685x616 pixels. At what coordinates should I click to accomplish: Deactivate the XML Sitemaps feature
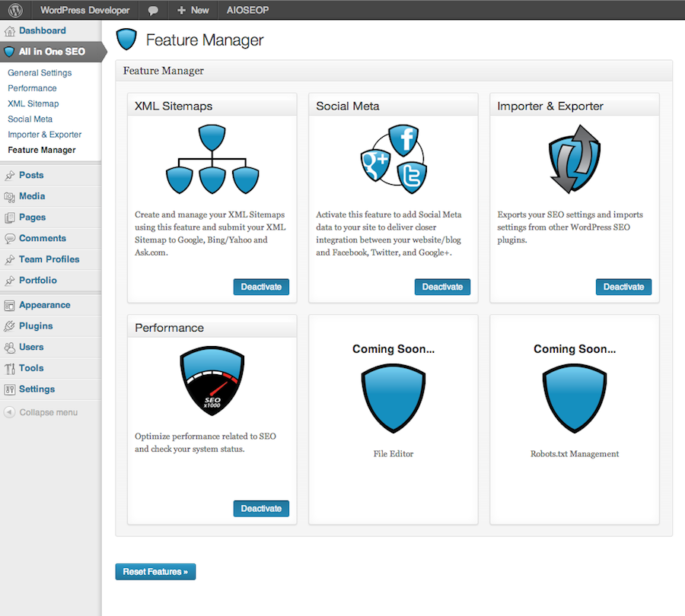coord(261,287)
